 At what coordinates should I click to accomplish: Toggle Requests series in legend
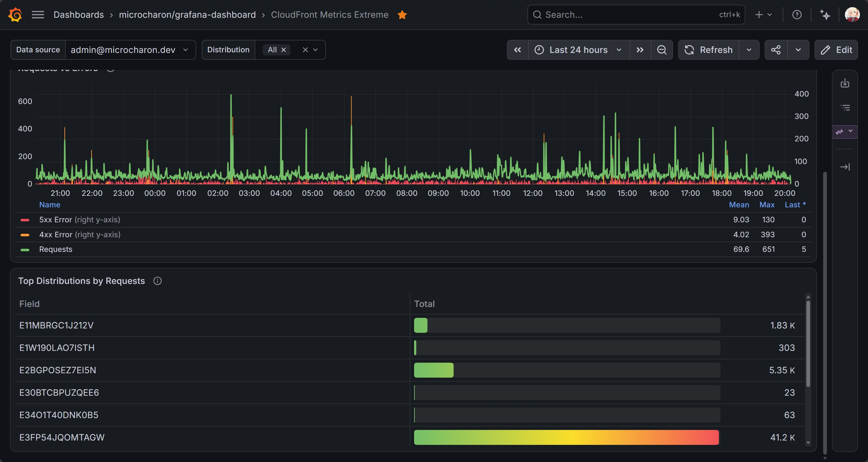(56, 249)
